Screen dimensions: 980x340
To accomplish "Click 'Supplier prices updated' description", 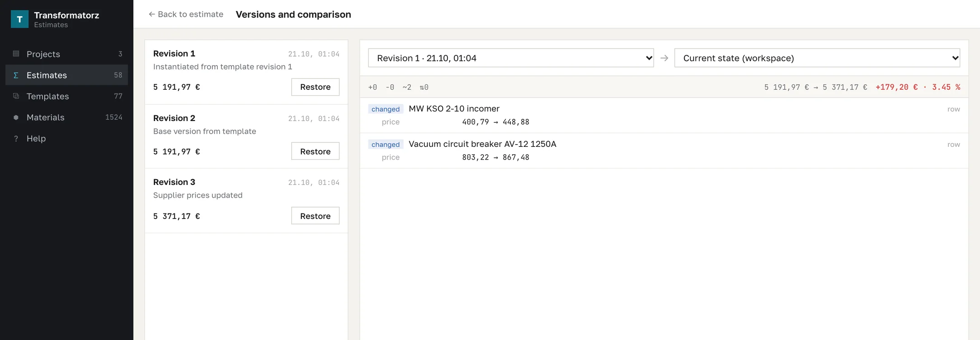I will click(x=198, y=195).
